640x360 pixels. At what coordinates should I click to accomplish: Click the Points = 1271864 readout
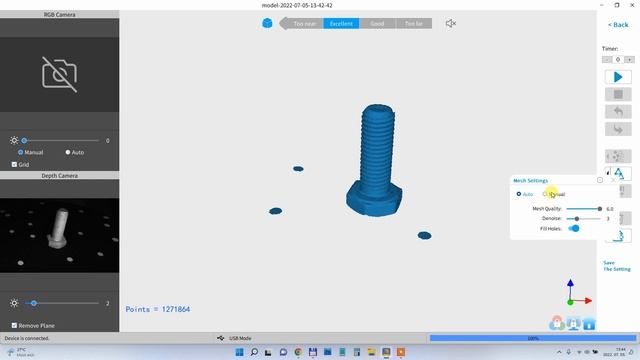(x=158, y=309)
